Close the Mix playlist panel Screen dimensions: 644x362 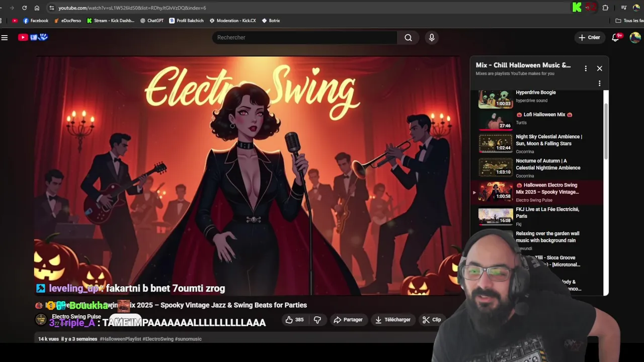click(599, 68)
